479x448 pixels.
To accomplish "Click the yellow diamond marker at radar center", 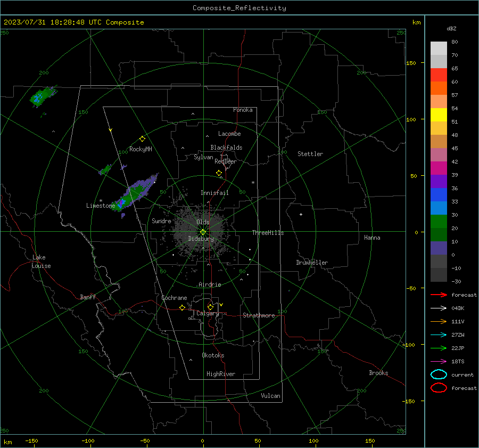I will (203, 232).
